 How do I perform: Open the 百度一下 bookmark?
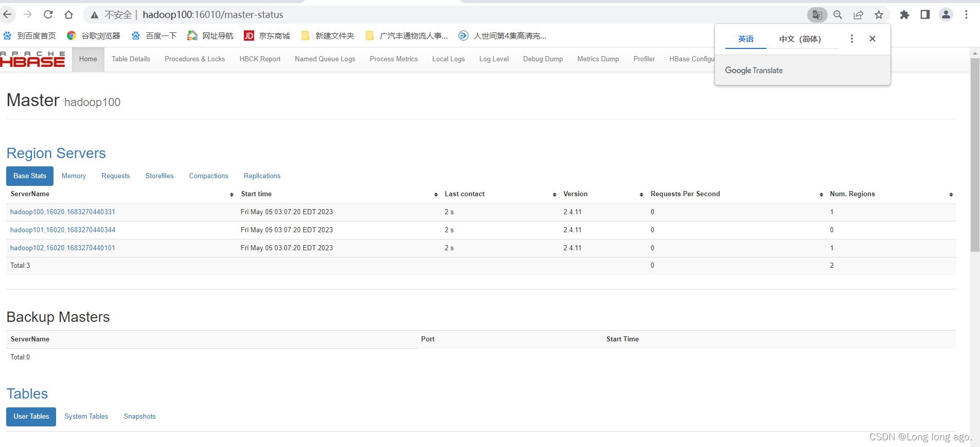(x=154, y=36)
